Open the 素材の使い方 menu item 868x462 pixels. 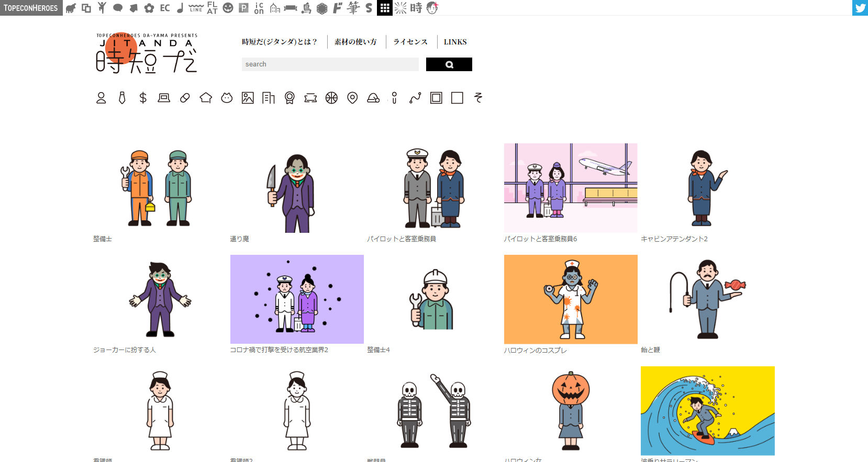(x=355, y=42)
